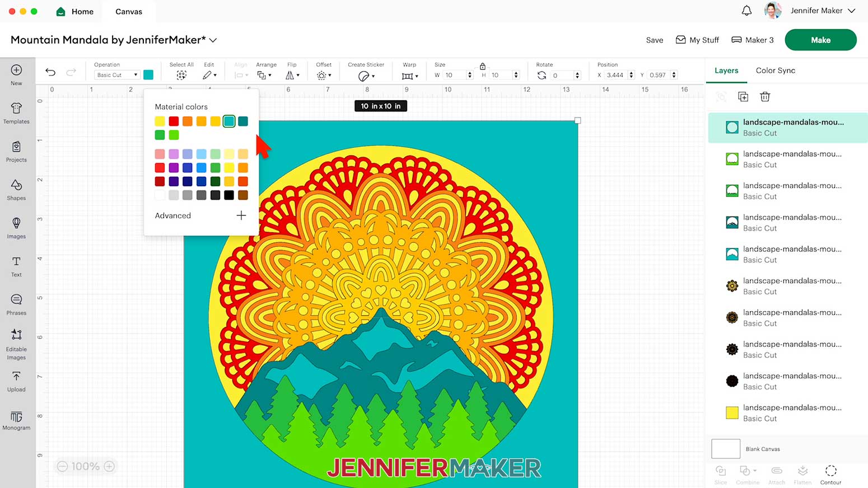Switch to the Color Sync tab
868x488 pixels.
point(776,71)
